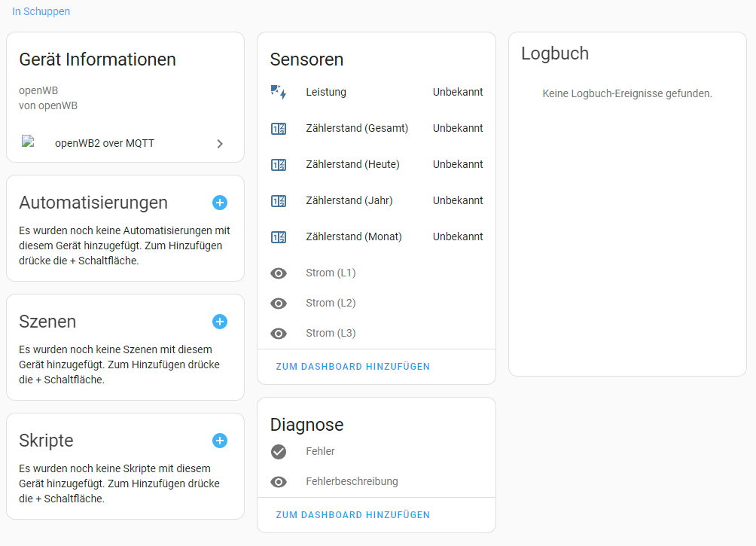Expand the openWB2 over MQTT chevron

[220, 144]
